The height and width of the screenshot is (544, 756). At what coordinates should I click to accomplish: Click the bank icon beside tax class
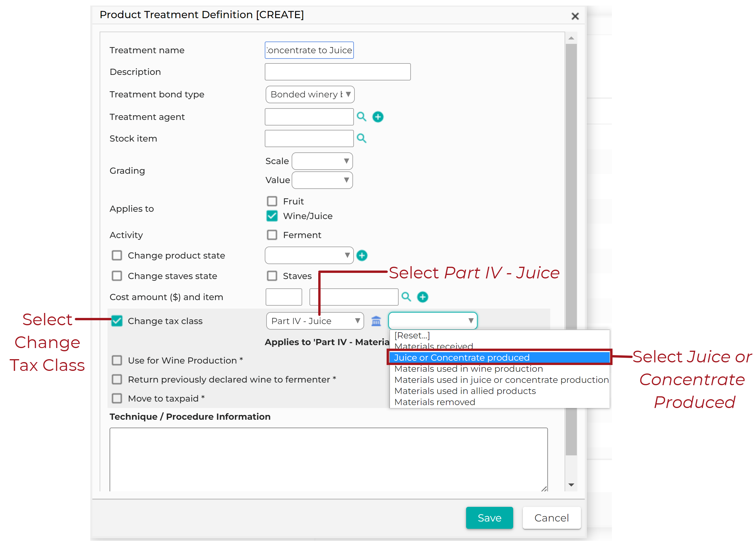pos(376,321)
